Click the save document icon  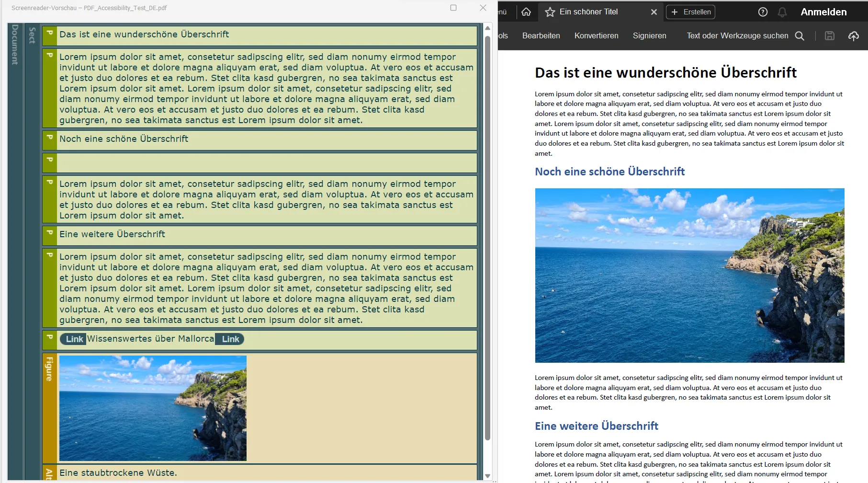tap(830, 36)
